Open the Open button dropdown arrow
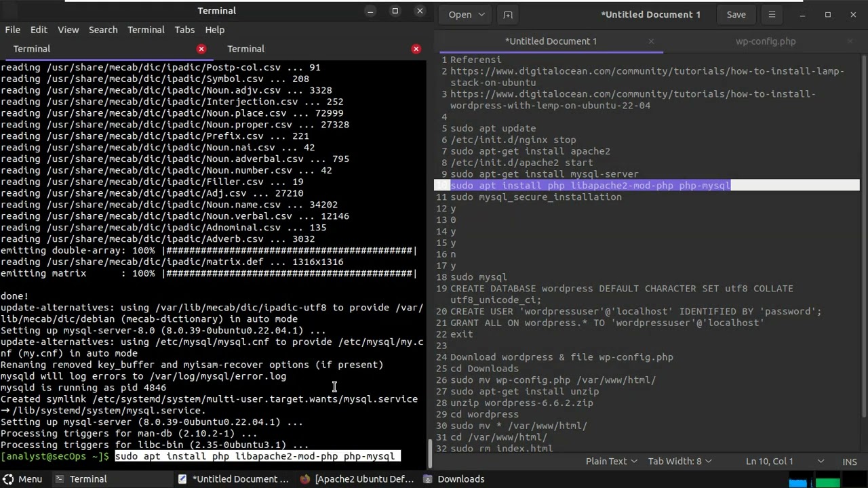868x488 pixels. [x=481, y=14]
